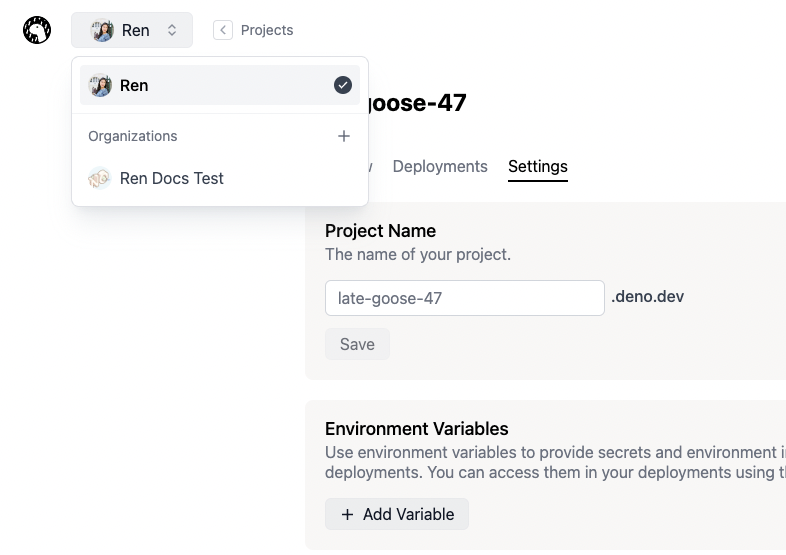Focus the project name field with late-goose-47
The height and width of the screenshot is (555, 786).
(464, 298)
